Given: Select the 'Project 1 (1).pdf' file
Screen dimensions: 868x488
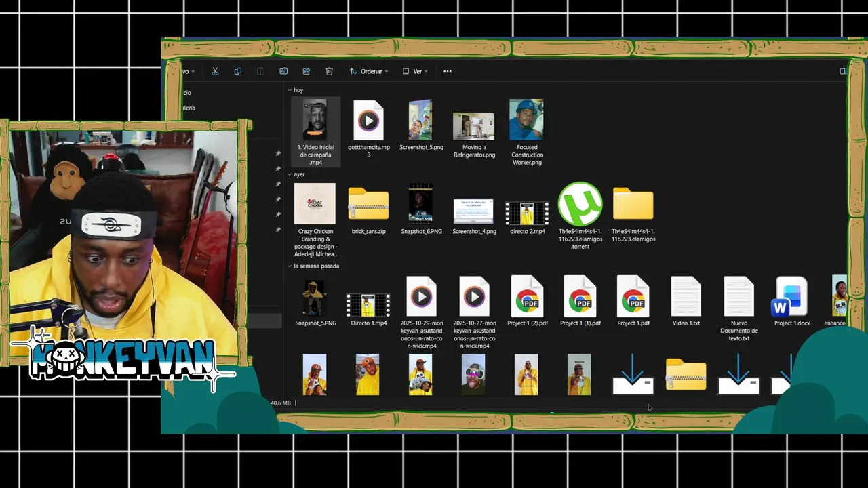Looking at the screenshot, I should tap(580, 301).
